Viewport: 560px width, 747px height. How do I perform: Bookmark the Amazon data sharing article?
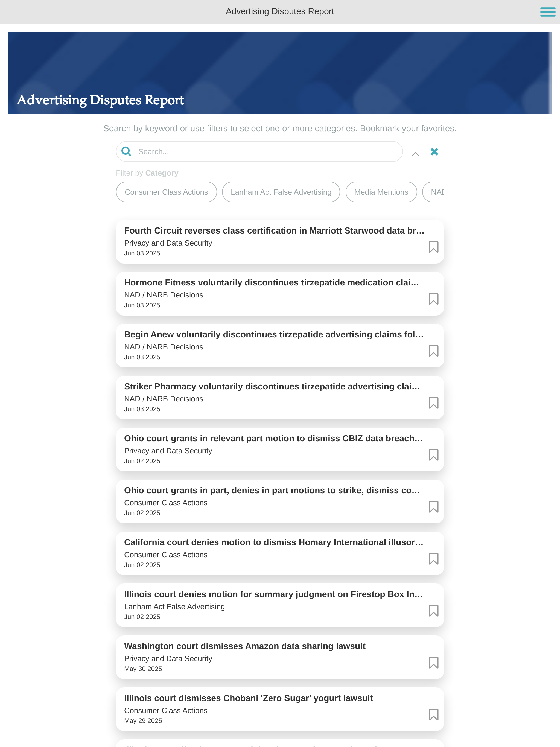pyautogui.click(x=433, y=663)
